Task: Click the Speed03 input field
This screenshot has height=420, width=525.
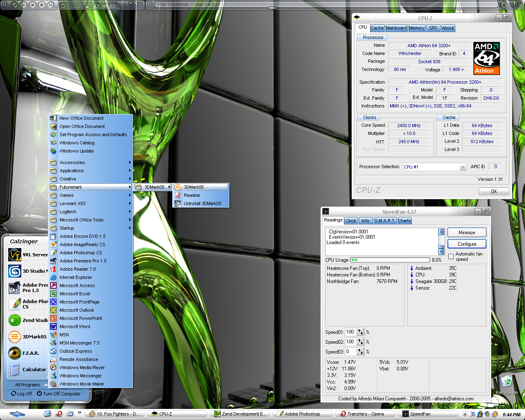Action: tap(351, 352)
